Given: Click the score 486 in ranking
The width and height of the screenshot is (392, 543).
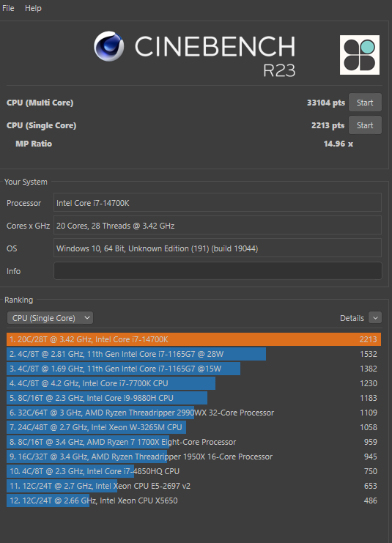Looking at the screenshot, I should [x=371, y=500].
